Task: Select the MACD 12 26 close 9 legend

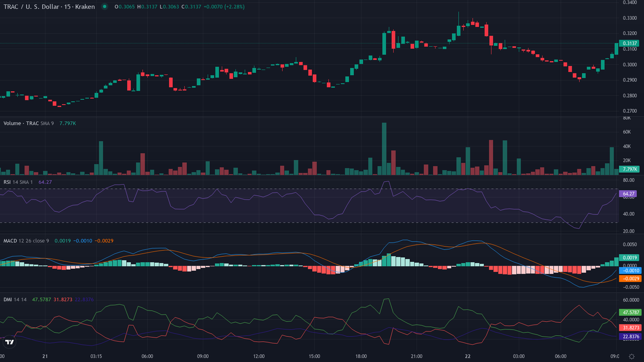Action: (x=26, y=240)
